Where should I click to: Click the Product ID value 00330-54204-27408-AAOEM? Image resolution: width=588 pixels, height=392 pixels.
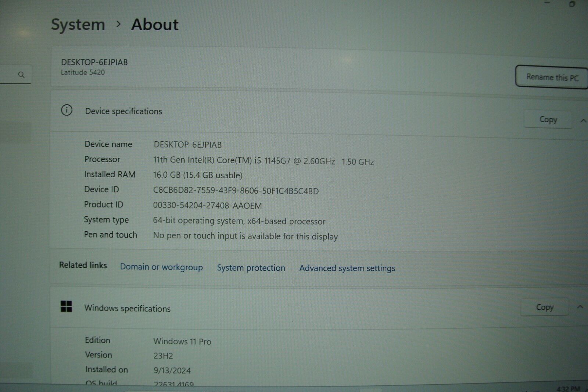[x=207, y=206]
